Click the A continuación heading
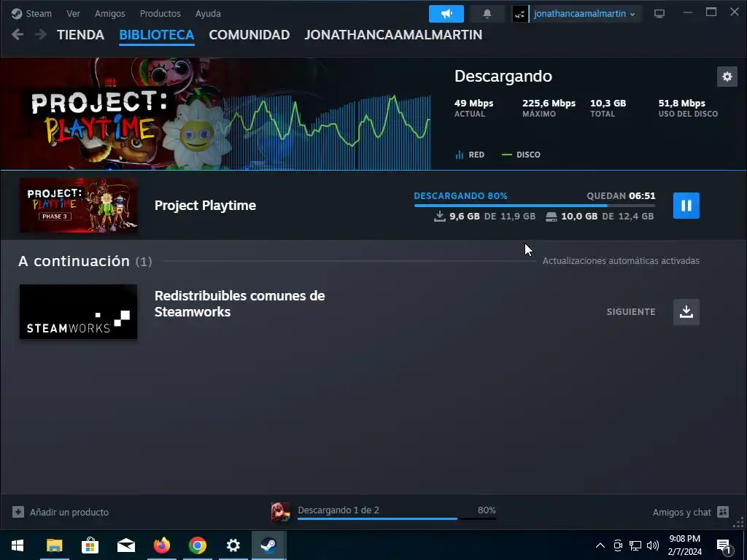The image size is (747, 560). click(85, 261)
